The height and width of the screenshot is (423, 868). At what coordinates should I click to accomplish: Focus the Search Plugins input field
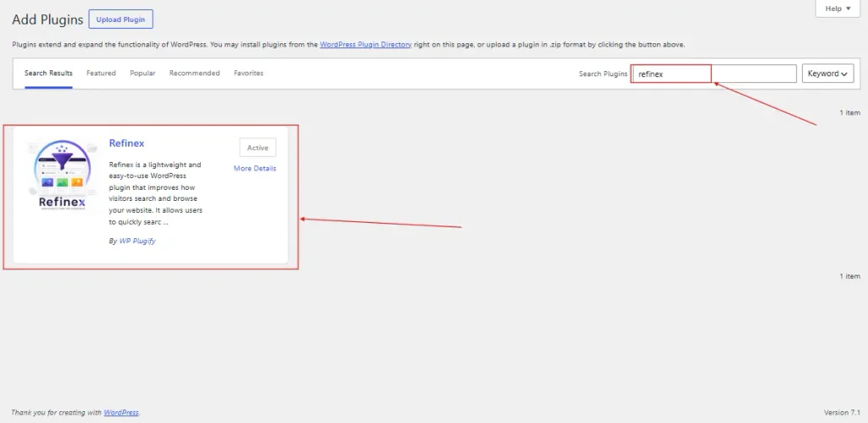[714, 74]
